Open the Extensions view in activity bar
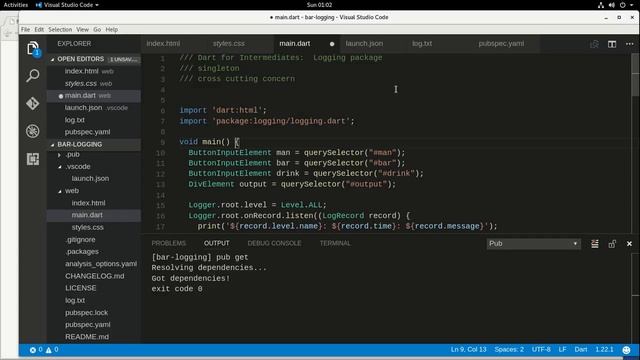The height and width of the screenshot is (360, 640). point(33,159)
